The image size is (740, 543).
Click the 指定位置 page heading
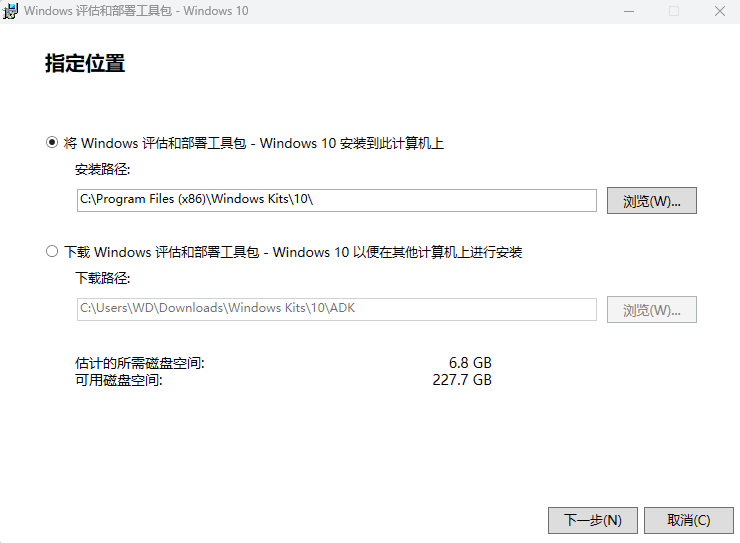[85, 64]
